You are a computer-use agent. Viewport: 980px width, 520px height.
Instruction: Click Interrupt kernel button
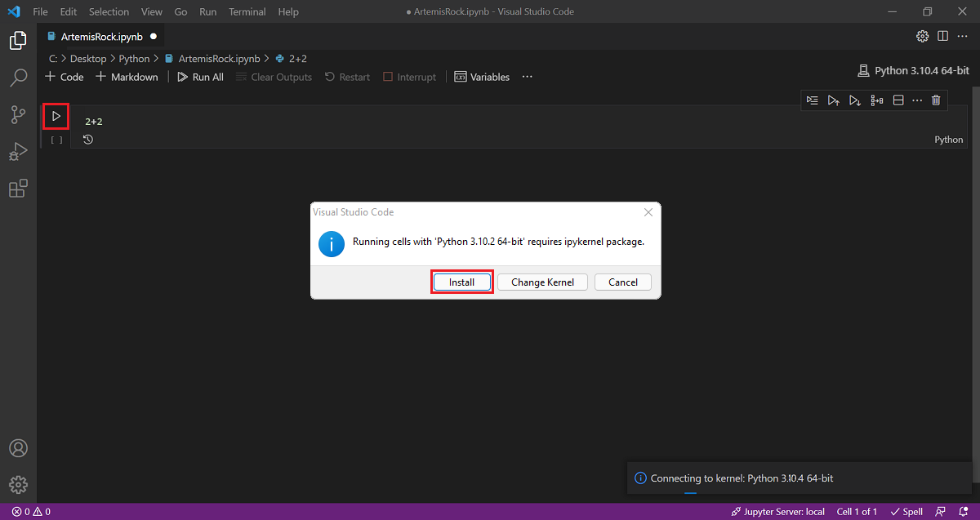409,77
